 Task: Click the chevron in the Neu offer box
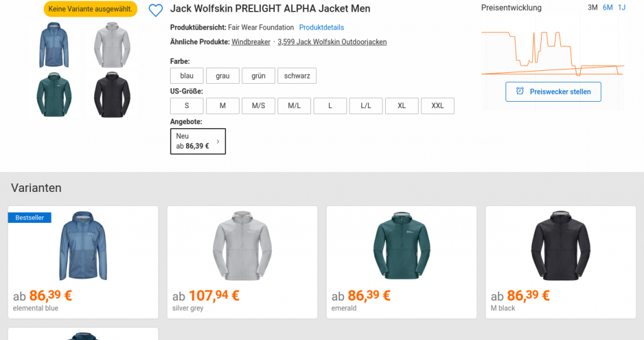218,141
